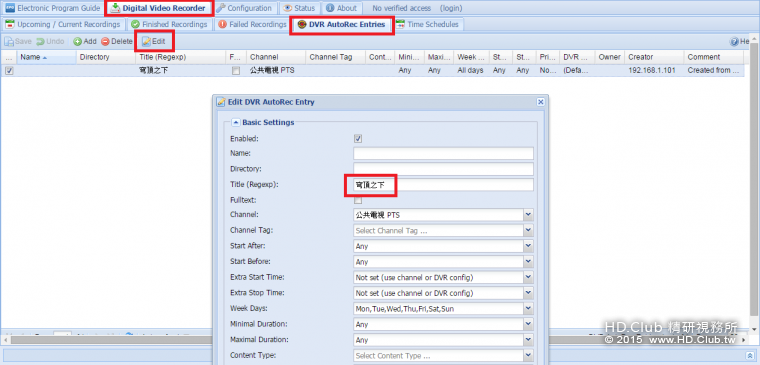Select the Digital Video Recorder tab
The height and width of the screenshot is (365, 760).
(158, 8)
